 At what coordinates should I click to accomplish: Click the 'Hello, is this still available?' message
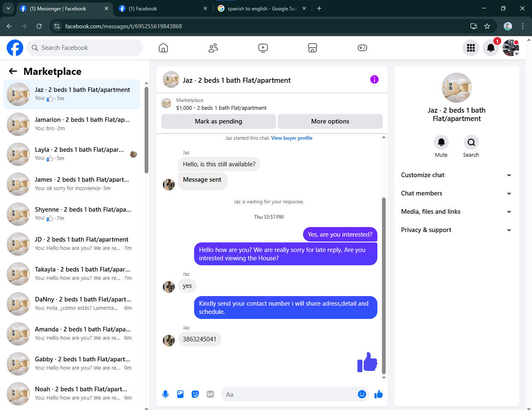pos(219,164)
